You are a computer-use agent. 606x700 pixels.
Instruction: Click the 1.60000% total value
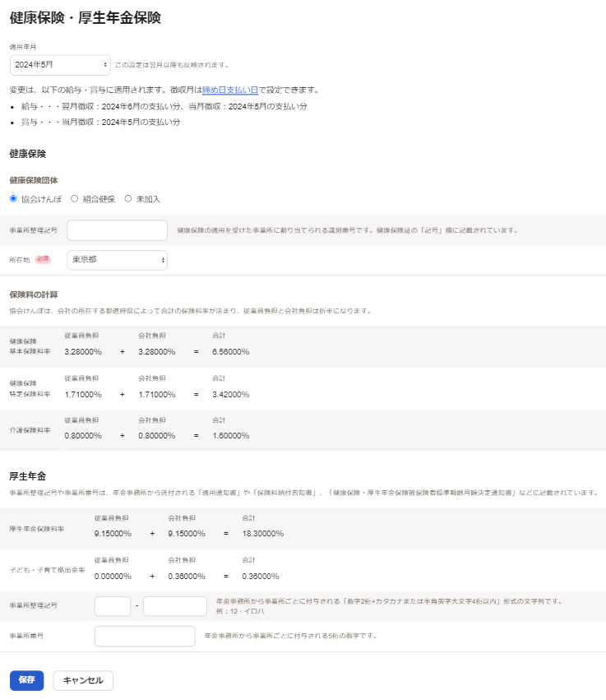point(231,436)
